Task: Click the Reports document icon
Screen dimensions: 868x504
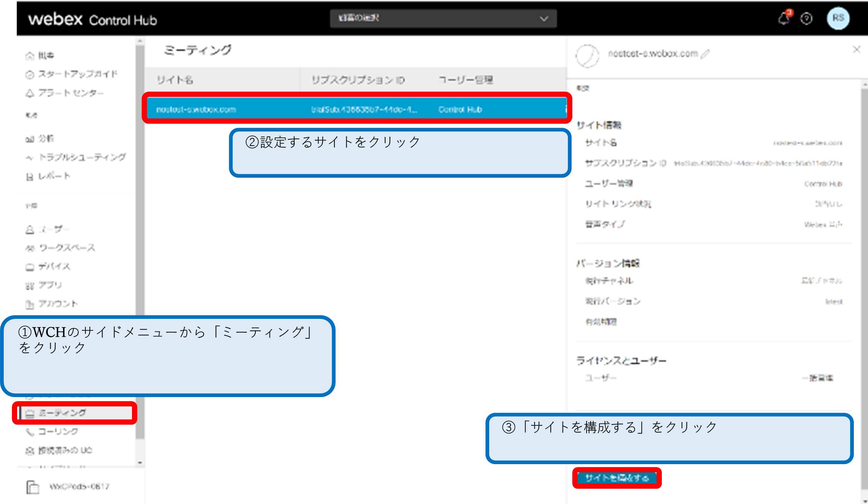Action: [x=29, y=177]
